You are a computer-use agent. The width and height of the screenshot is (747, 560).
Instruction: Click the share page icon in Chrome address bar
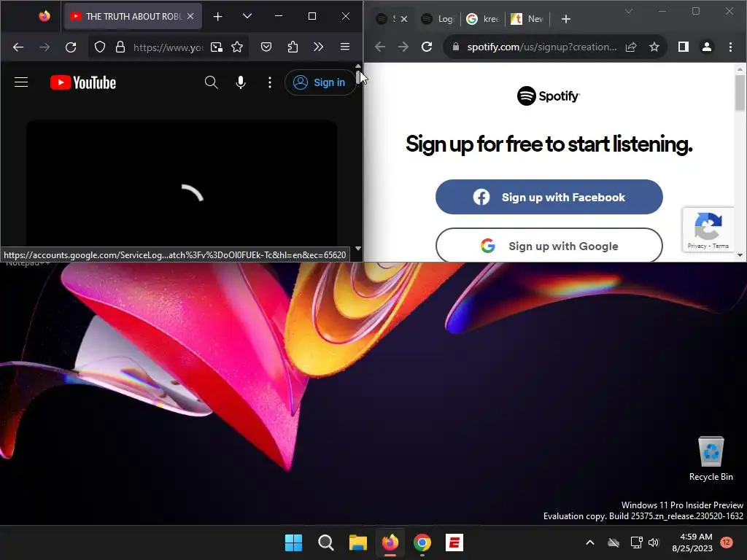click(631, 47)
